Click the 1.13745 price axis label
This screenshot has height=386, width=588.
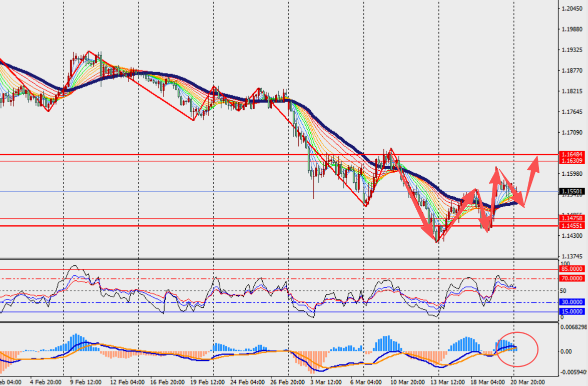click(x=571, y=256)
